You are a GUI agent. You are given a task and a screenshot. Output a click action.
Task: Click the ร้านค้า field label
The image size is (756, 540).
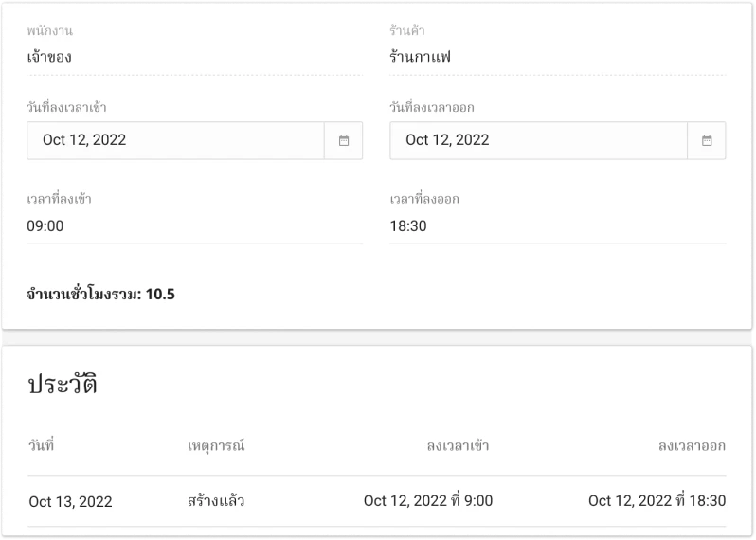point(406,31)
